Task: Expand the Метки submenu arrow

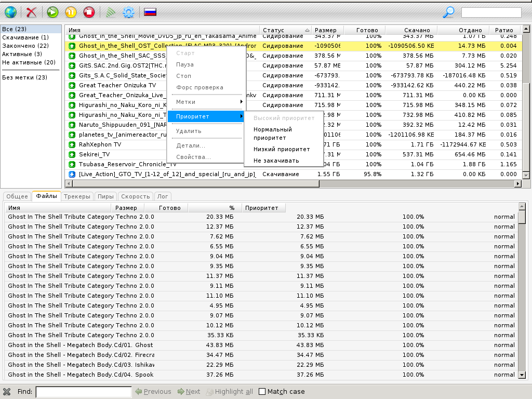Action: 241,102
